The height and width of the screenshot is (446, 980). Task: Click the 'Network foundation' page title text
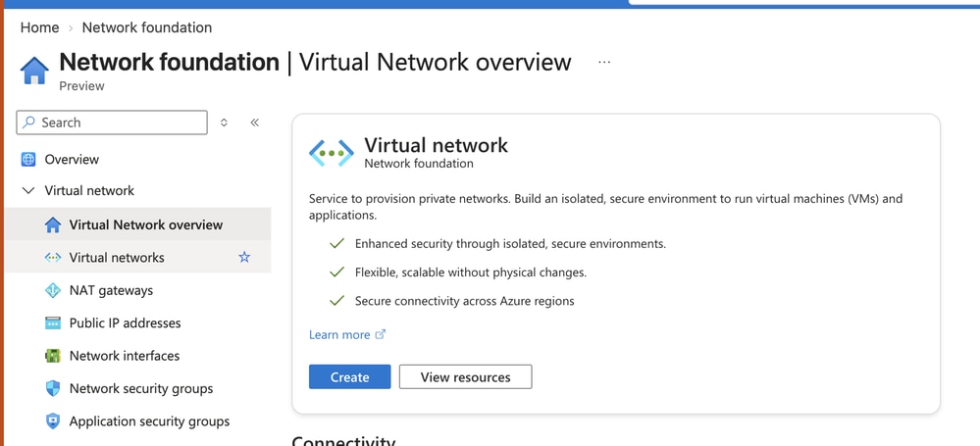(169, 63)
